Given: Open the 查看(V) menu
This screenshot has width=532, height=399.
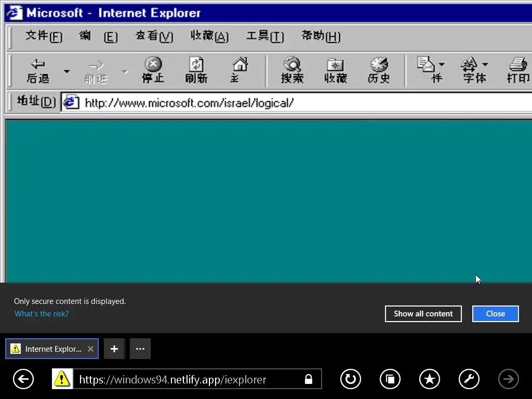Looking at the screenshot, I should pos(154,36).
